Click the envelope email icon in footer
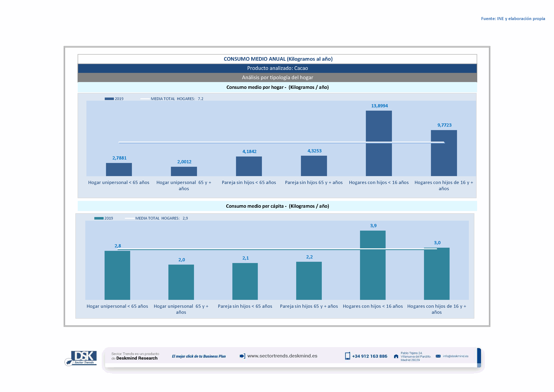This screenshot has width=554, height=392. pos(438,356)
